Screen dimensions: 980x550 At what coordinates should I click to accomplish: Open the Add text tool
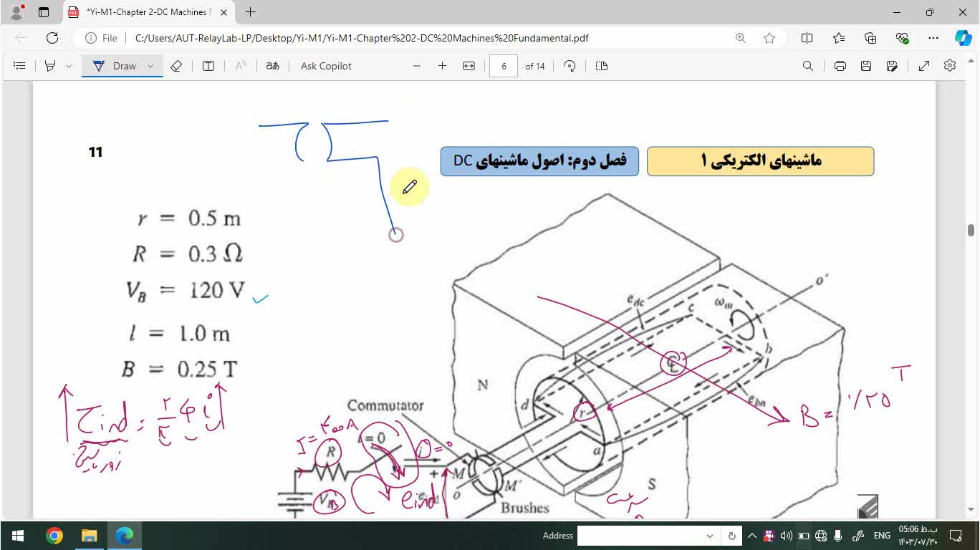tap(208, 66)
